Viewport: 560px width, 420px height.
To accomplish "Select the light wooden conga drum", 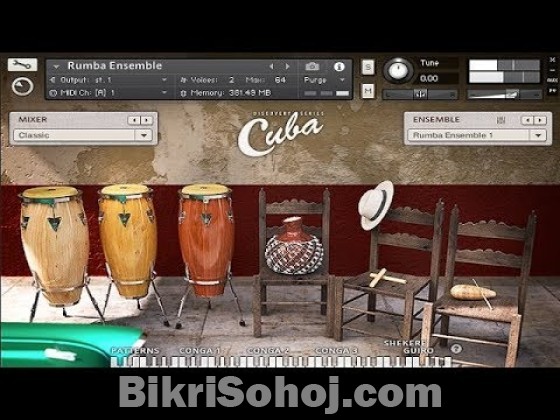I will (x=54, y=246).
